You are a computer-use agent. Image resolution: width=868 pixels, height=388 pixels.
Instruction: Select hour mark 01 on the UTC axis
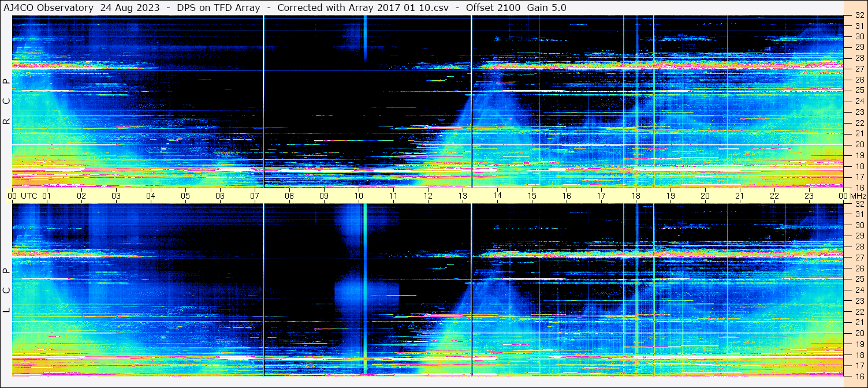(47, 196)
